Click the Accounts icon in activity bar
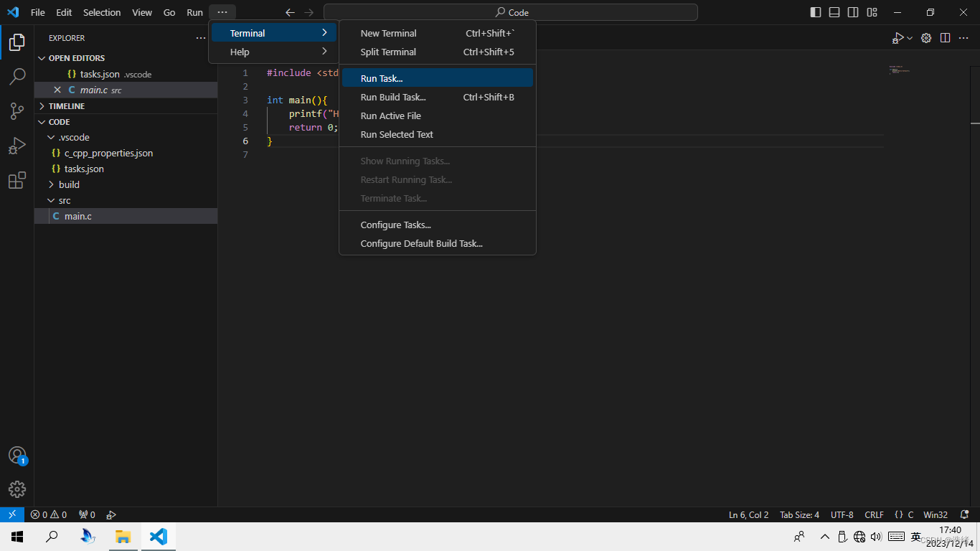The image size is (980, 551). 17,456
